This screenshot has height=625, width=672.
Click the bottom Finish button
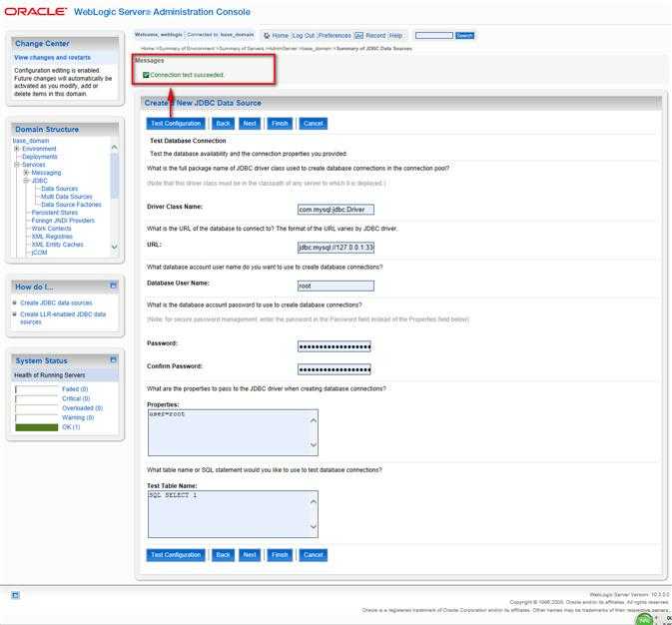280,555
